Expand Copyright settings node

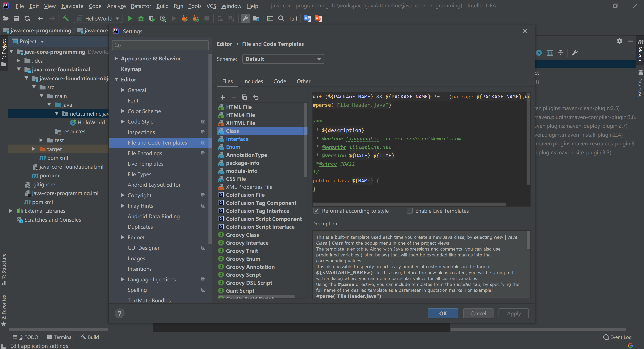click(x=123, y=195)
